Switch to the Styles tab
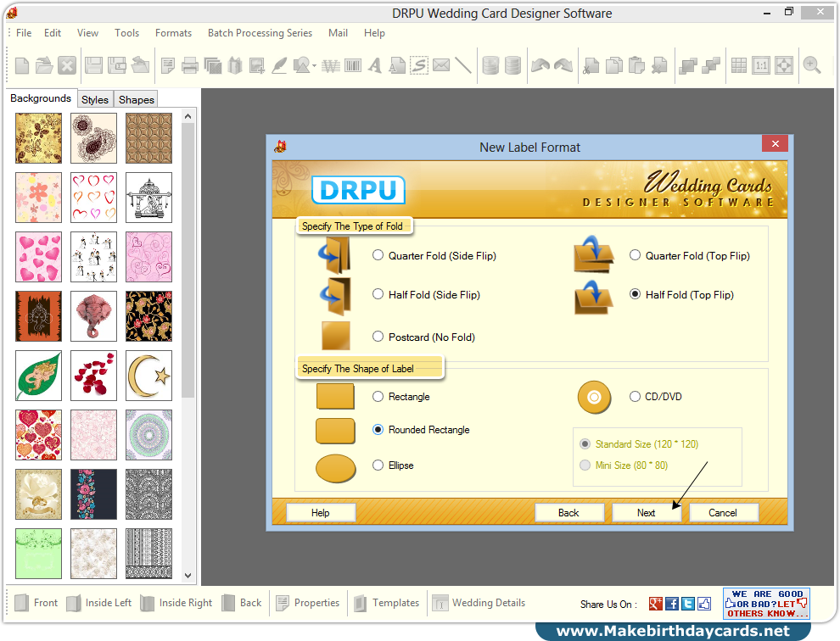Screen dimensions: 840x641 coord(94,98)
